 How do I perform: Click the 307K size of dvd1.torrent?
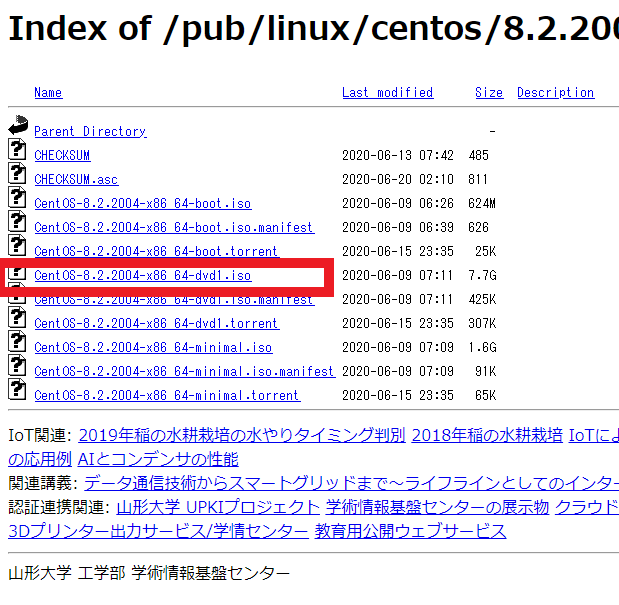tap(482, 324)
